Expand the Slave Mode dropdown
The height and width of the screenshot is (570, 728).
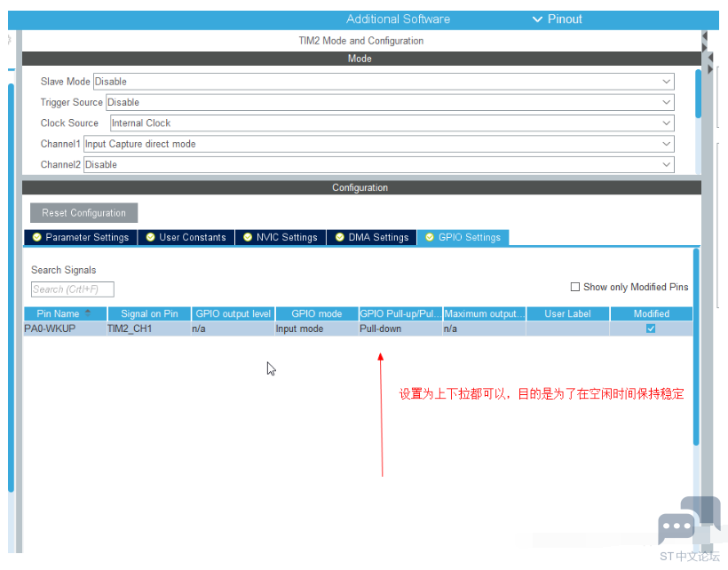[x=666, y=82]
